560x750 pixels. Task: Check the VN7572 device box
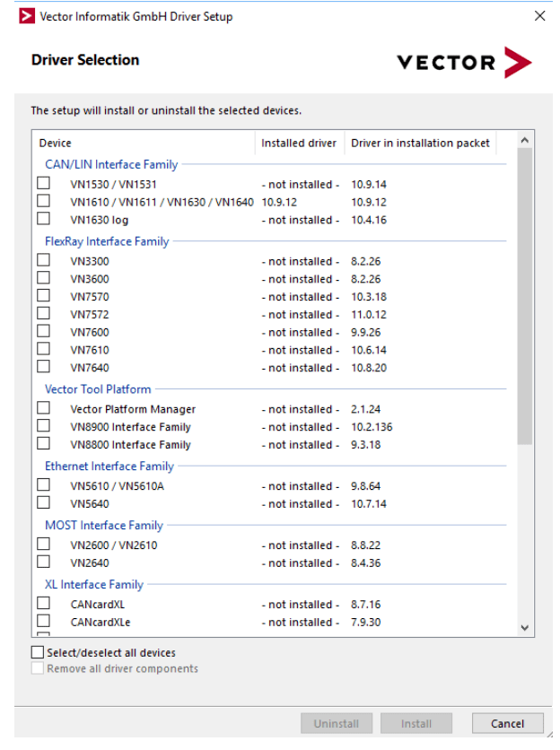coord(43,314)
